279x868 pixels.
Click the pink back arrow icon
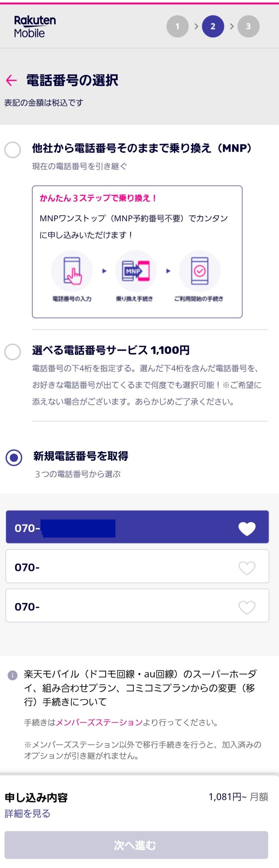[x=11, y=80]
